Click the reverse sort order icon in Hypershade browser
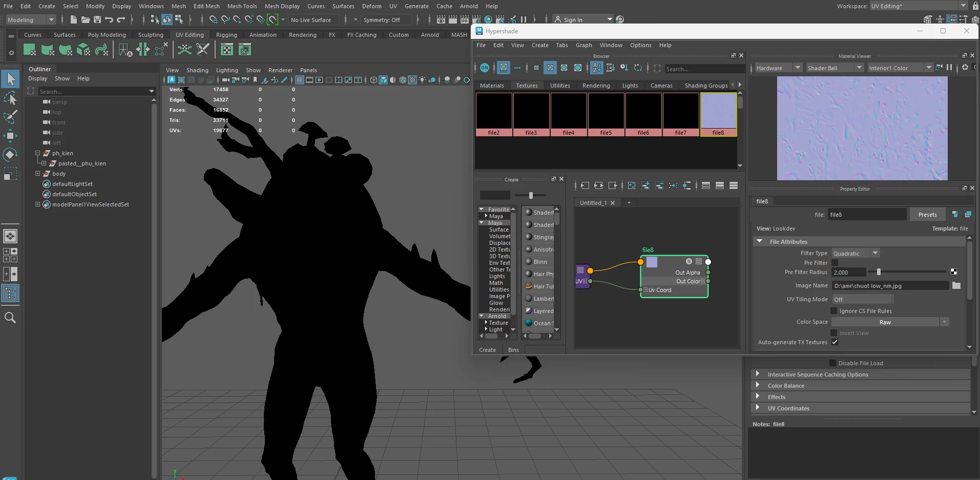Image resolution: width=980 pixels, height=480 pixels. (x=638, y=68)
